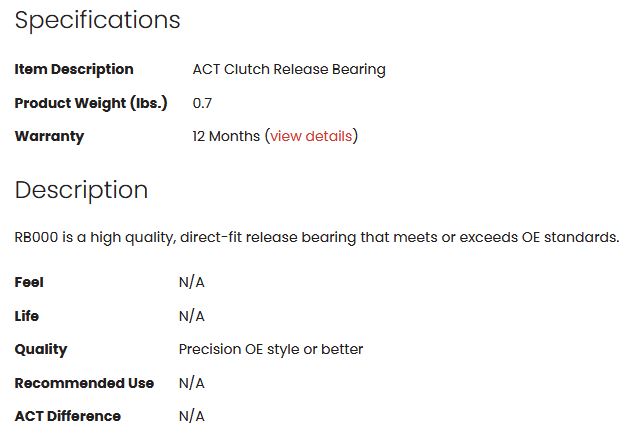Viewport: 641px width, 446px height.
Task: Click the Feel label
Action: (x=29, y=282)
